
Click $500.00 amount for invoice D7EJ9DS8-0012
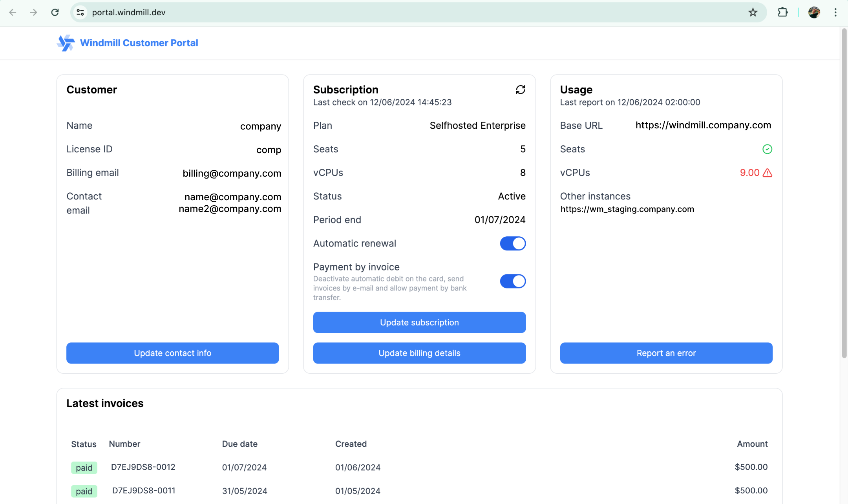(x=751, y=467)
